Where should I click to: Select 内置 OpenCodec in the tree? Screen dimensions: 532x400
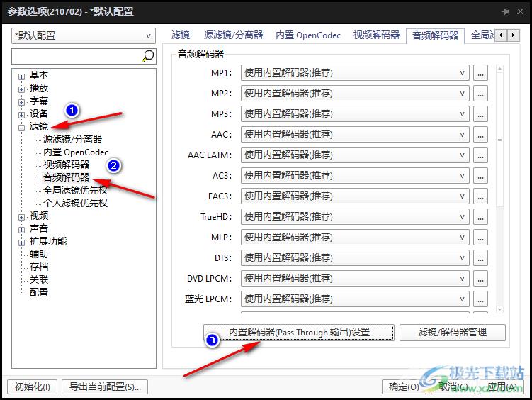coord(75,152)
